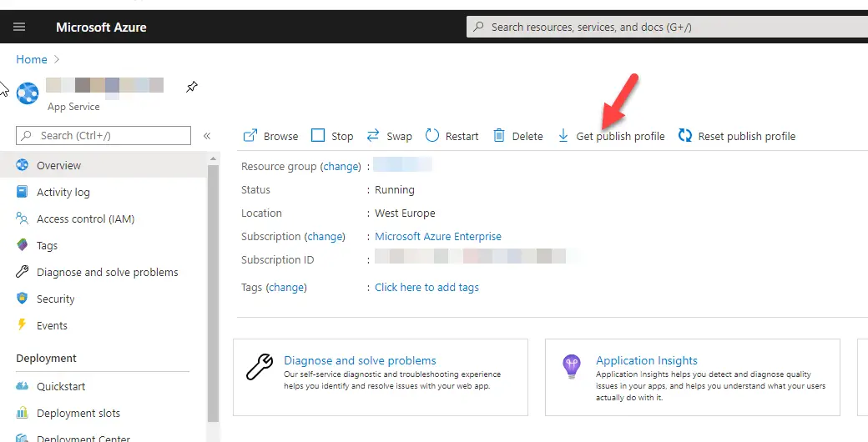Click the sidebar wrench icon
The width and height of the screenshot is (868, 442).
(x=23, y=271)
